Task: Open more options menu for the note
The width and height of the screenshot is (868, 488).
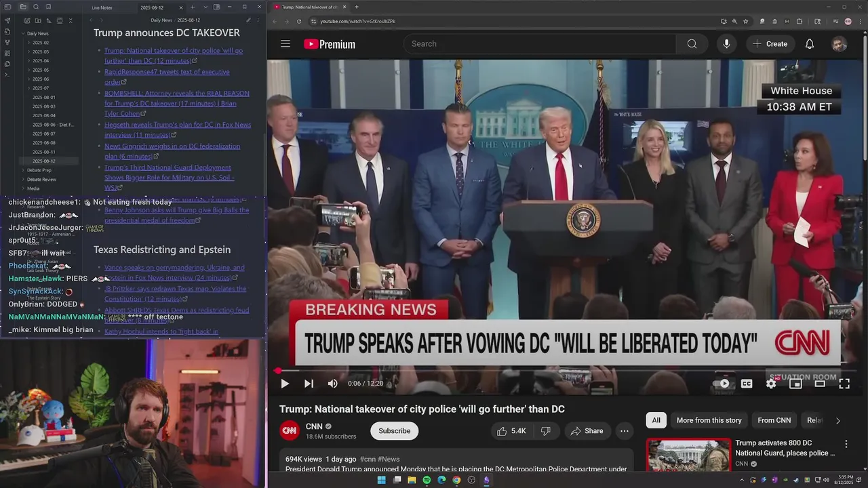Action: pos(258,20)
